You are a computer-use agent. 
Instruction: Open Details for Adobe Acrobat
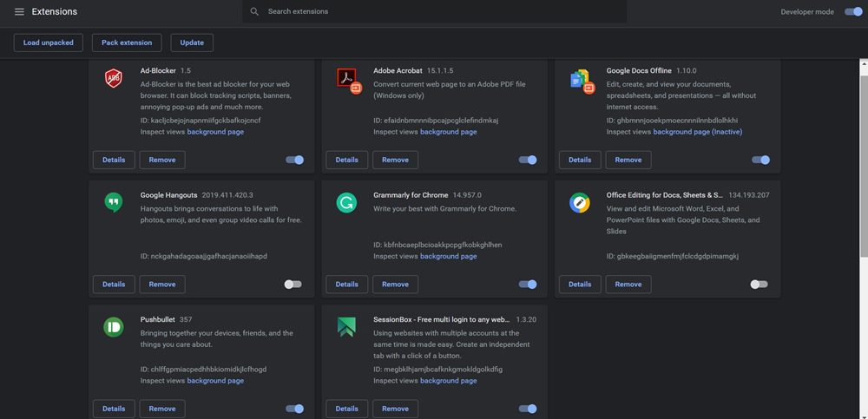coord(347,160)
